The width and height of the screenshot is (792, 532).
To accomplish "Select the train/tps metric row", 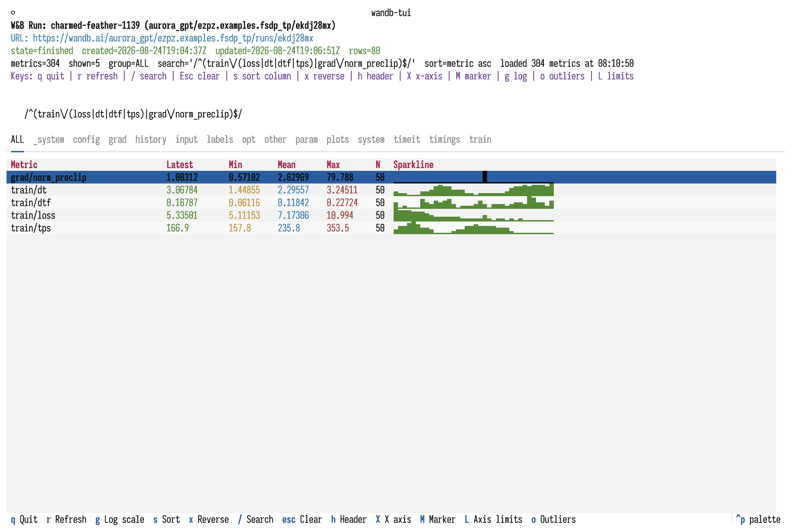I will 391,228.
